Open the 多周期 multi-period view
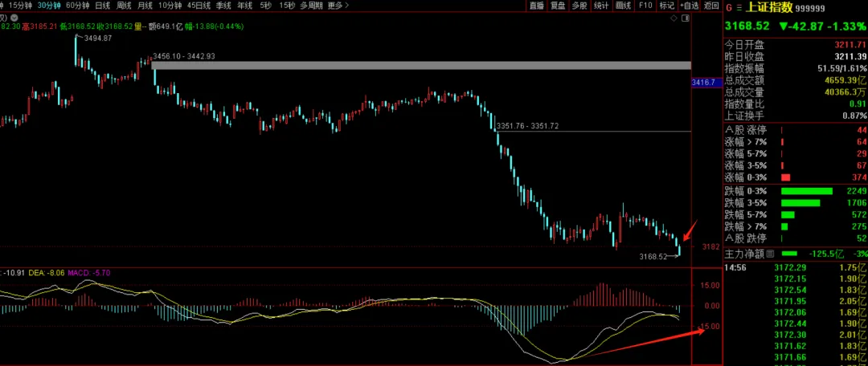Screen dimensions: 868x366 click(312, 6)
